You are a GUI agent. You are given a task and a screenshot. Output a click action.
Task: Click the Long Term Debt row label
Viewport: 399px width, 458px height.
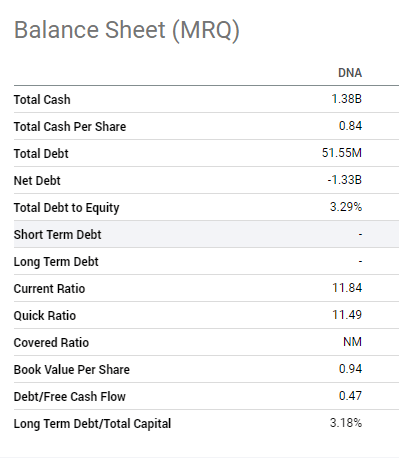pos(56,262)
